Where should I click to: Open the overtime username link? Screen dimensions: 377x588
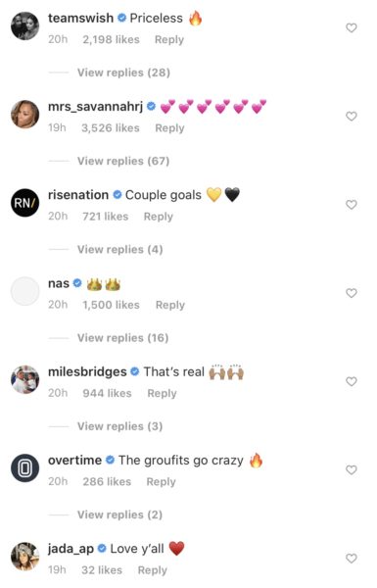(x=75, y=461)
